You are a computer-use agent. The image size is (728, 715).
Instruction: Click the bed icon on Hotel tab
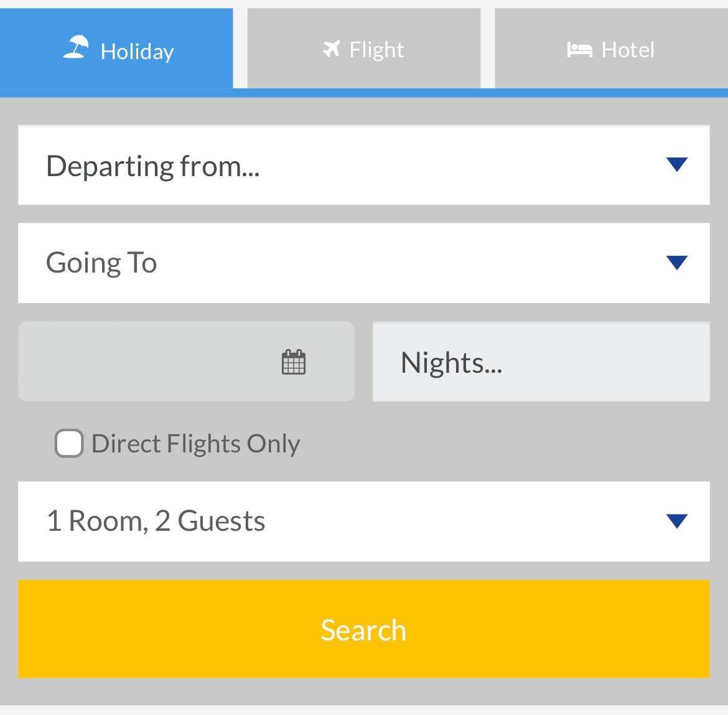click(579, 50)
